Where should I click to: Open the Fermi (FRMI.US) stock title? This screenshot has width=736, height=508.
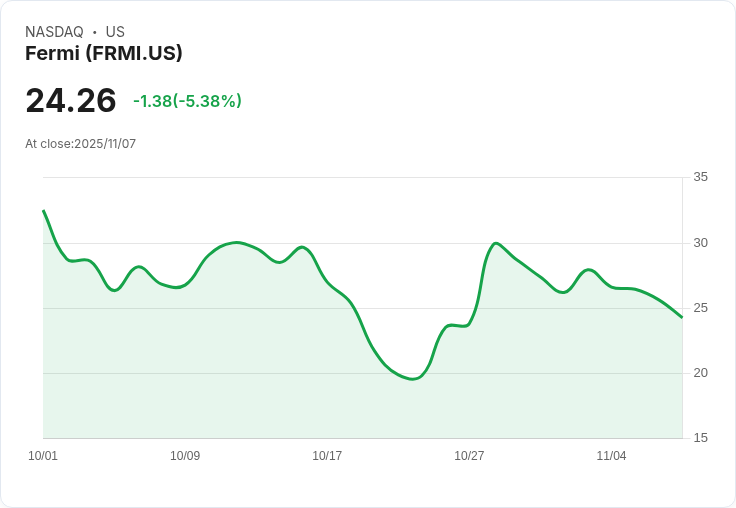click(x=104, y=53)
